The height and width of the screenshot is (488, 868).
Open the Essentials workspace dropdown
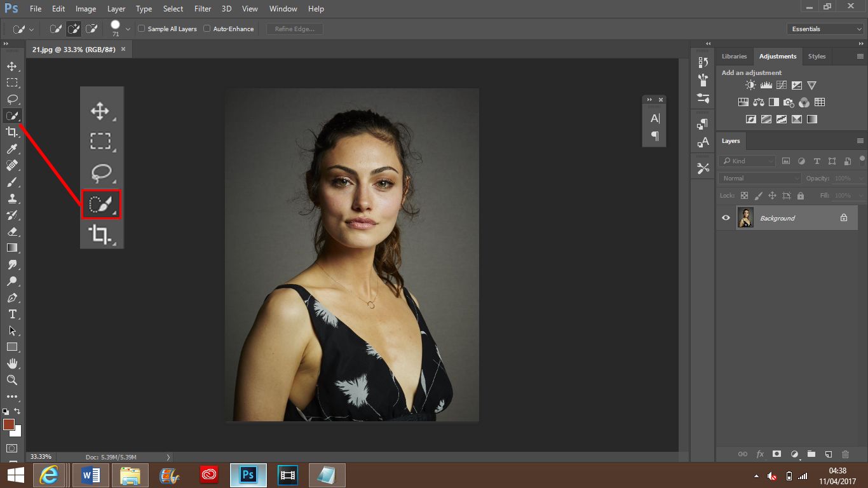click(825, 29)
